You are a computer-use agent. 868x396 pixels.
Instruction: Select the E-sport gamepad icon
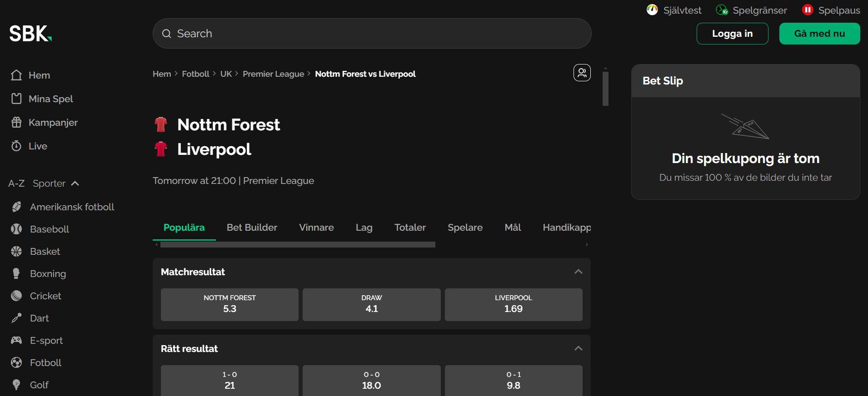click(16, 340)
